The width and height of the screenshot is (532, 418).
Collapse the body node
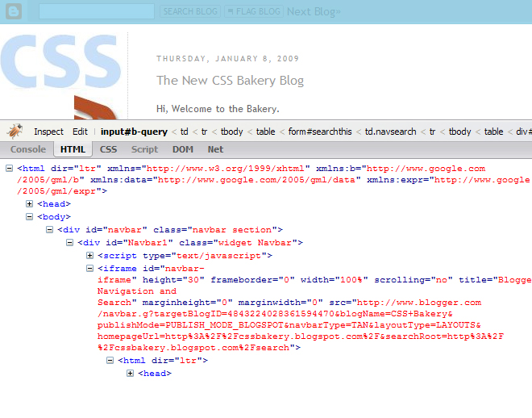[30, 216]
